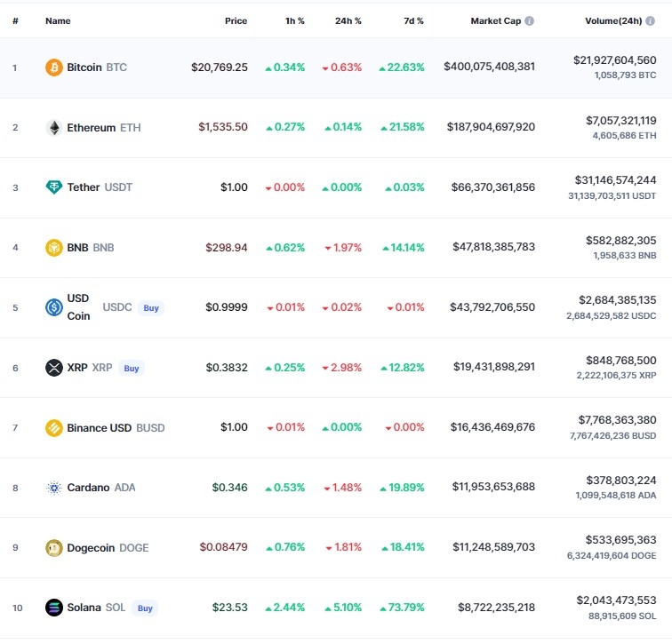This screenshot has width=672, height=644.
Task: Click the Ethereum logo icon
Action: coord(54,127)
